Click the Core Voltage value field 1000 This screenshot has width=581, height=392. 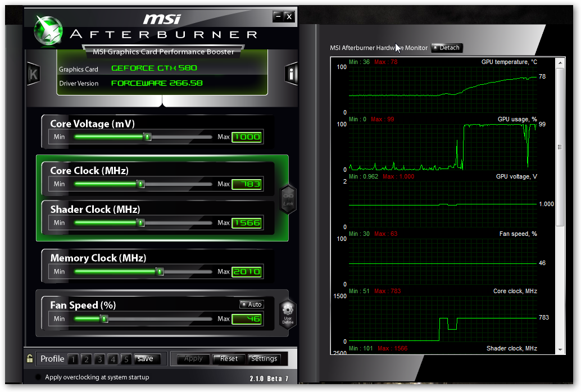pos(247,137)
